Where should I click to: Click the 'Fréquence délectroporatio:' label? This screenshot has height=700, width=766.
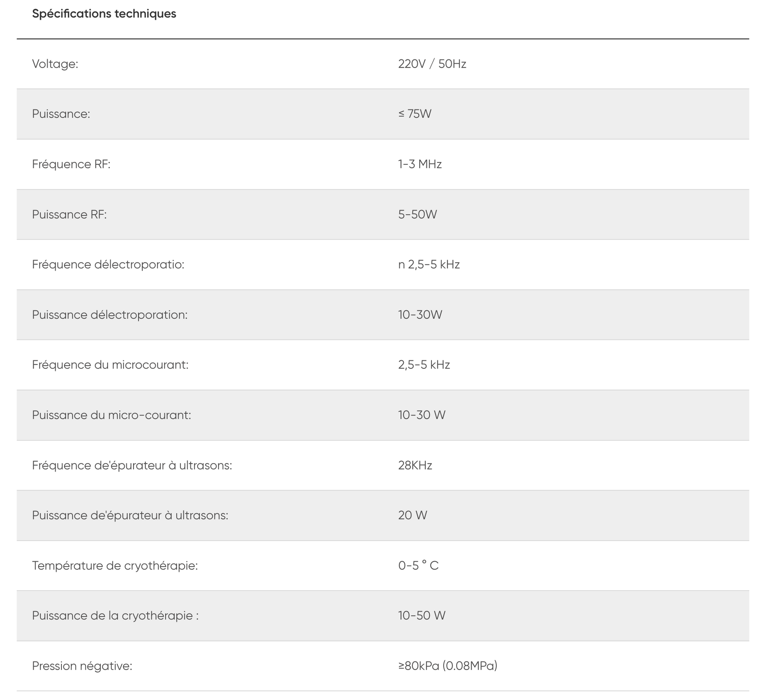pyautogui.click(x=108, y=264)
